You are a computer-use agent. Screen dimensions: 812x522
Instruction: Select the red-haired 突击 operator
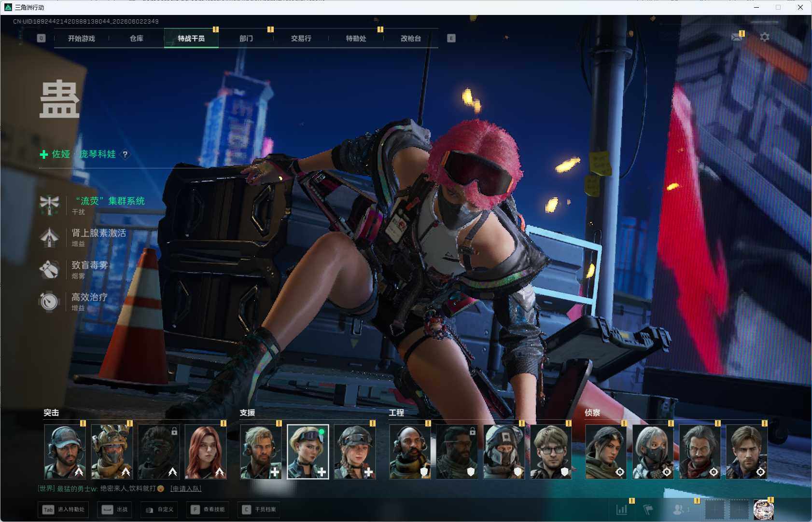(206, 452)
